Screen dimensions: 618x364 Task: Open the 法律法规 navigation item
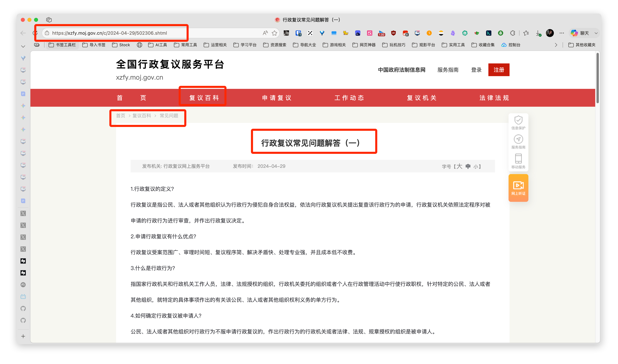(x=494, y=98)
